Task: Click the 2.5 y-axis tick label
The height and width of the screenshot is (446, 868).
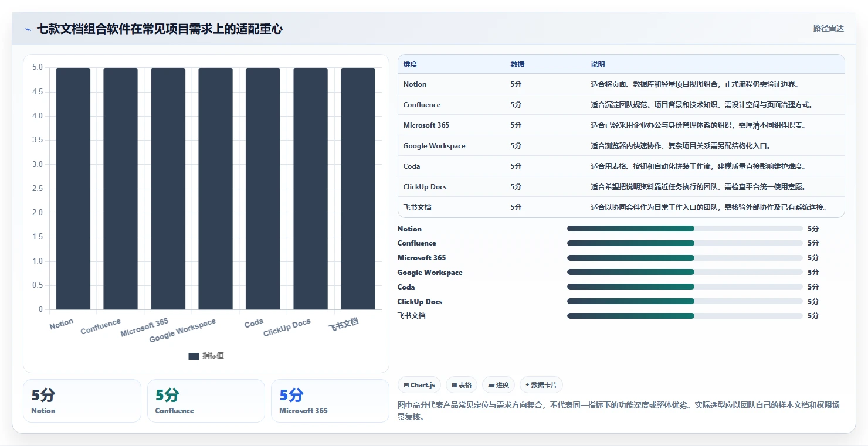Action: (x=38, y=189)
